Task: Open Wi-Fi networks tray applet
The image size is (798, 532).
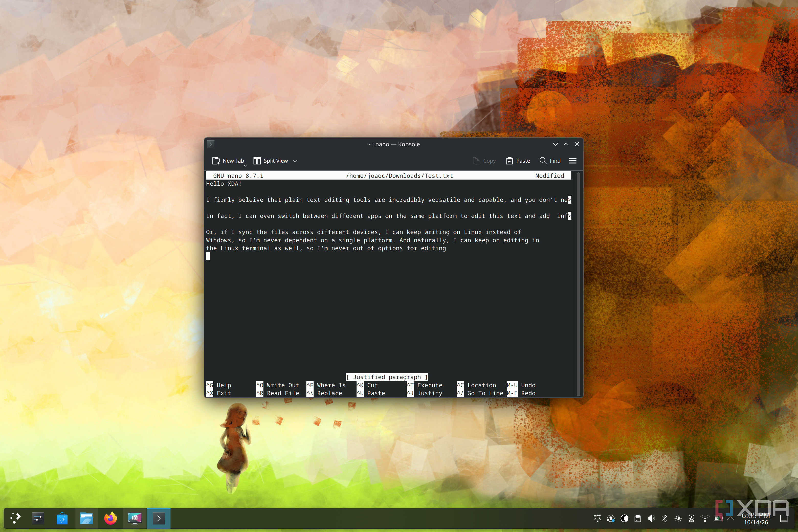Action: [x=705, y=518]
